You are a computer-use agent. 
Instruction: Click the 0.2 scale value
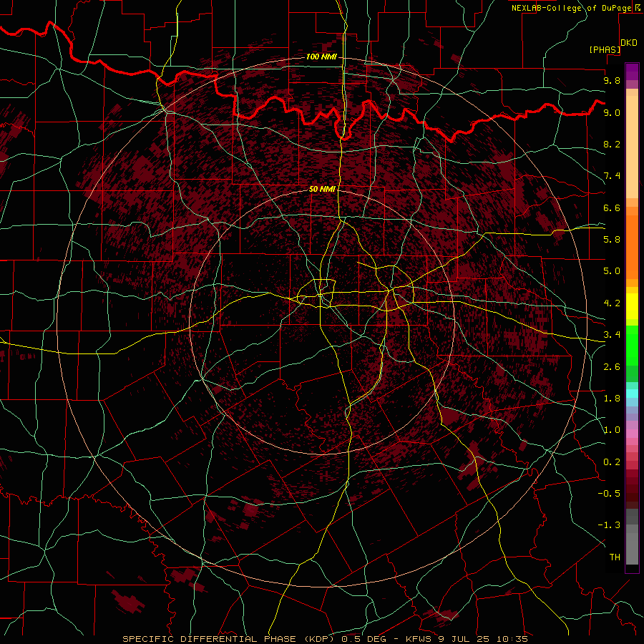point(612,462)
